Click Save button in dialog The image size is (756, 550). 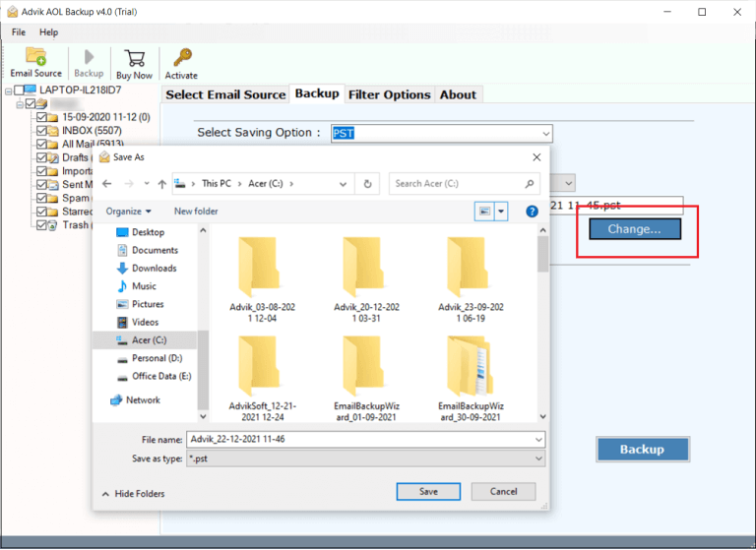[428, 492]
